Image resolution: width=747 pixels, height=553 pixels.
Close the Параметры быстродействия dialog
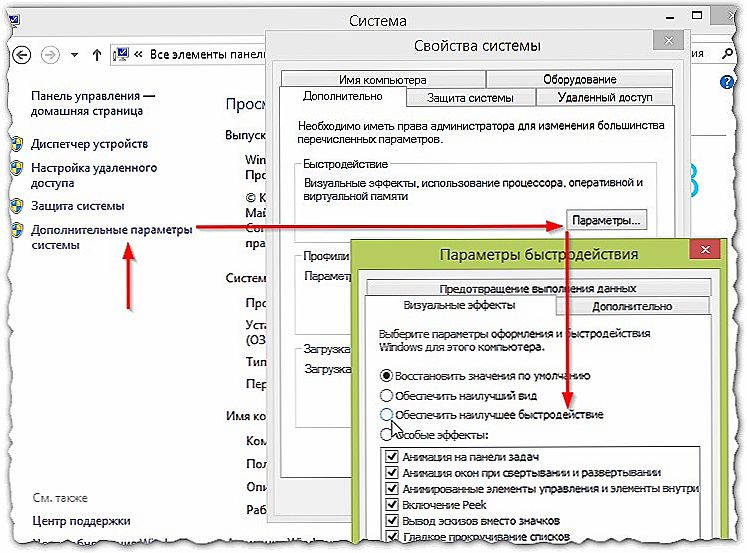705,250
